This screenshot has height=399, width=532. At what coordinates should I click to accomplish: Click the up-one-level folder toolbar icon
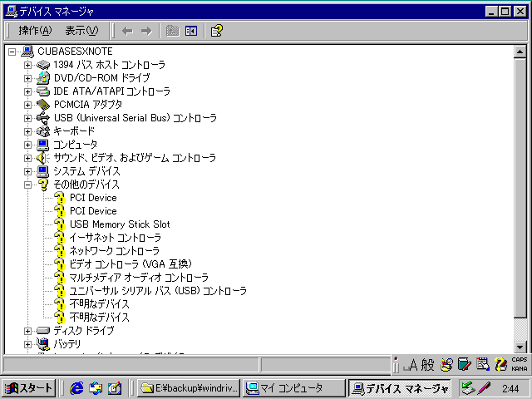(x=172, y=32)
